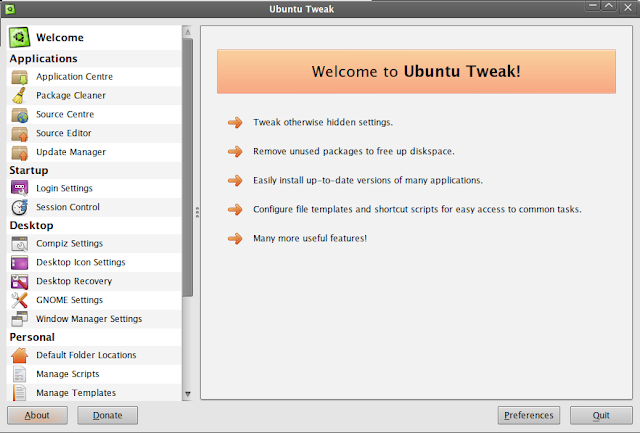Select Session Control
The width and height of the screenshot is (640, 433).
click(94, 207)
